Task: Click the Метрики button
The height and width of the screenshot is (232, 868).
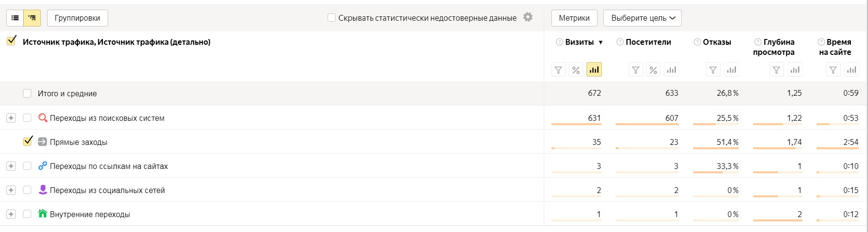Action: (x=574, y=18)
